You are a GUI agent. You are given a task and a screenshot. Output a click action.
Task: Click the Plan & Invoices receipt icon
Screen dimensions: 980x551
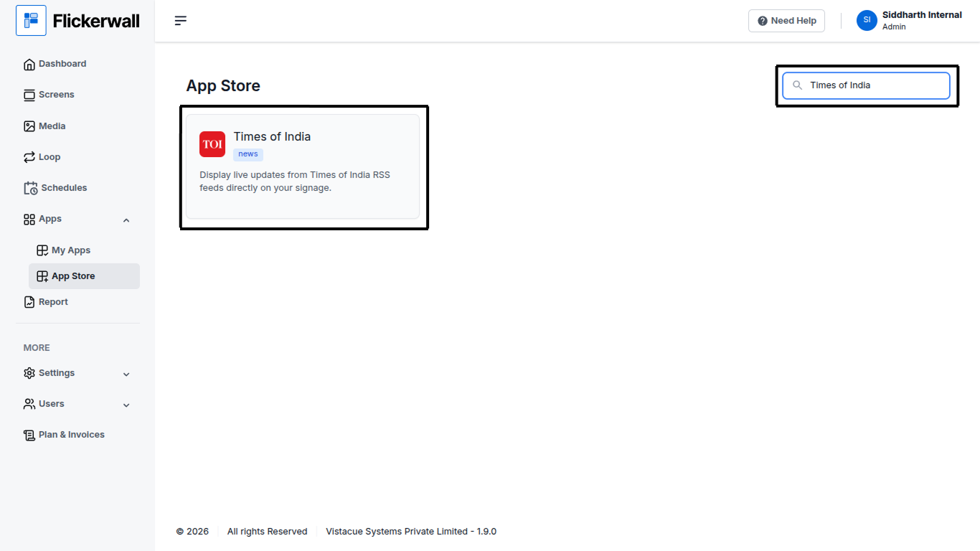pos(29,435)
